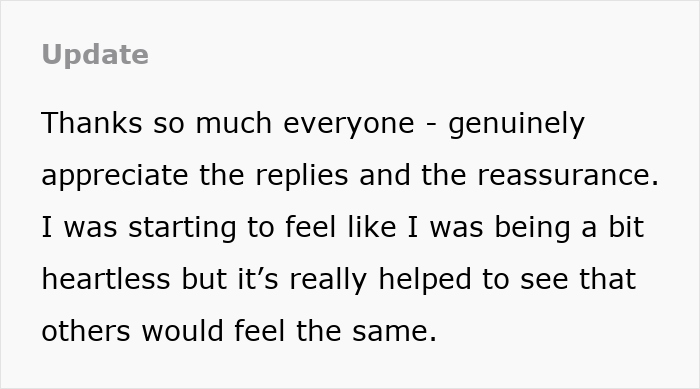Viewport: 700px width, 389px height.
Task: Click the dash after "everyone"
Action: coord(431,125)
